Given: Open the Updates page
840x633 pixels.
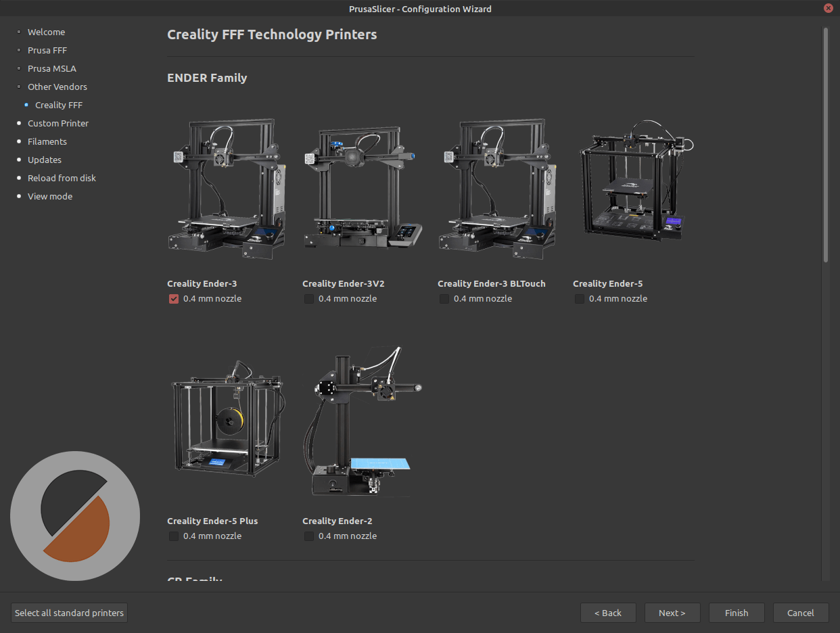Looking at the screenshot, I should click(x=45, y=160).
